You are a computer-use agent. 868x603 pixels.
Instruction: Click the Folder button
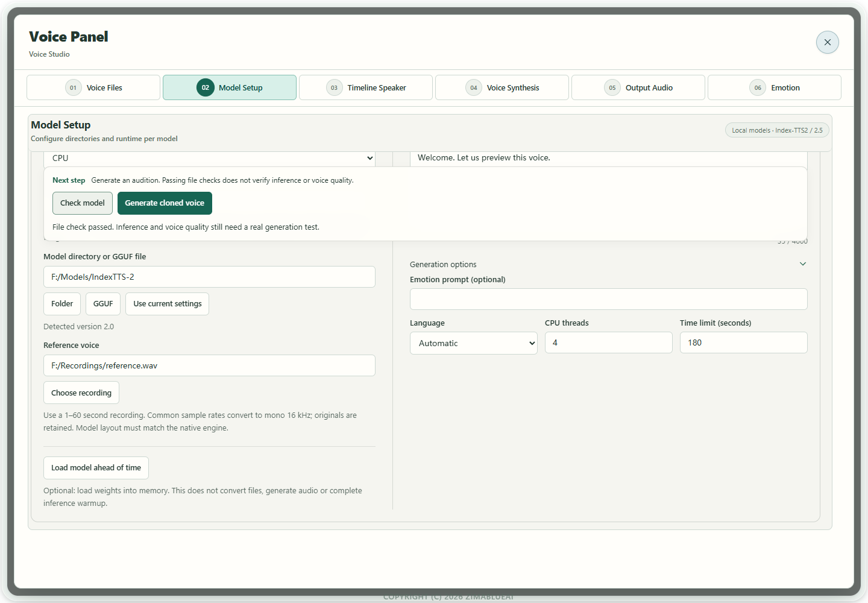tap(62, 304)
